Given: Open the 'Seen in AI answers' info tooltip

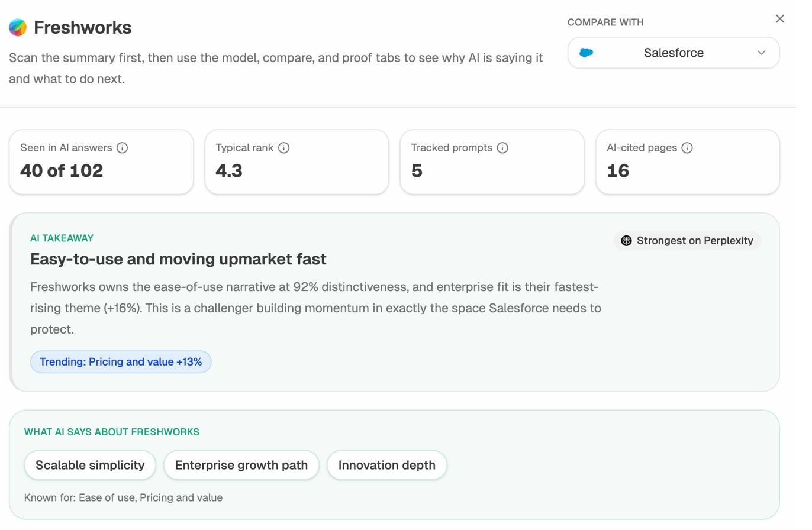Looking at the screenshot, I should pos(123,148).
